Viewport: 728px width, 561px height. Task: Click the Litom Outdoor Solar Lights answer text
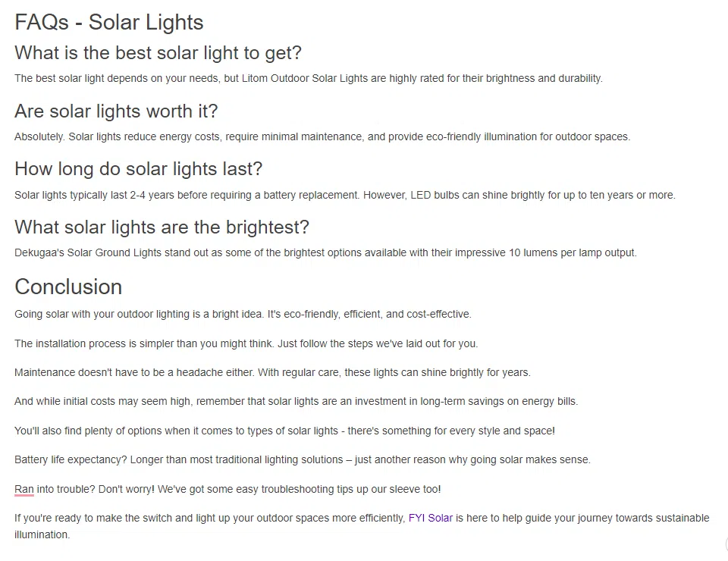click(308, 79)
